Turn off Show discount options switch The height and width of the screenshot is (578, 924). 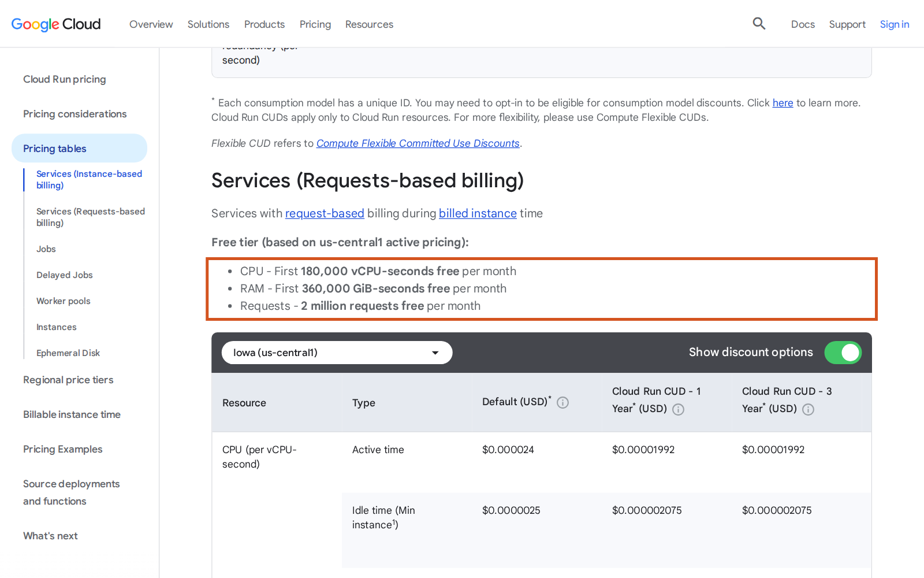tap(843, 353)
